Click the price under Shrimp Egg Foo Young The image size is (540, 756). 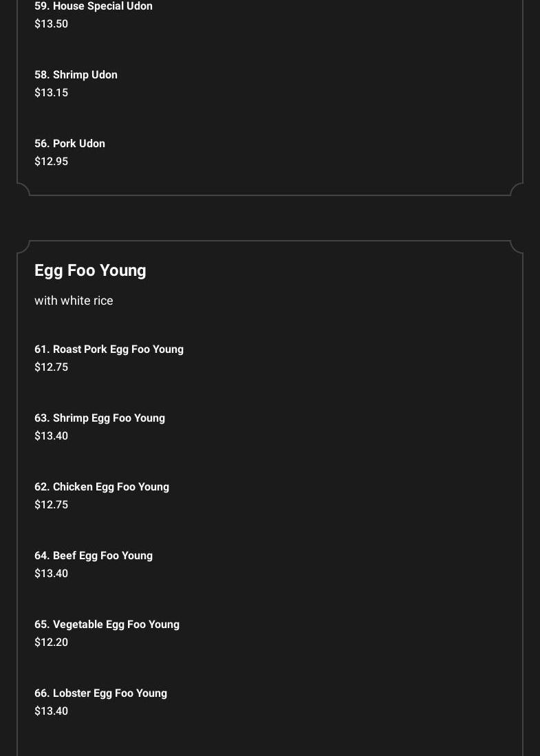[52, 436]
